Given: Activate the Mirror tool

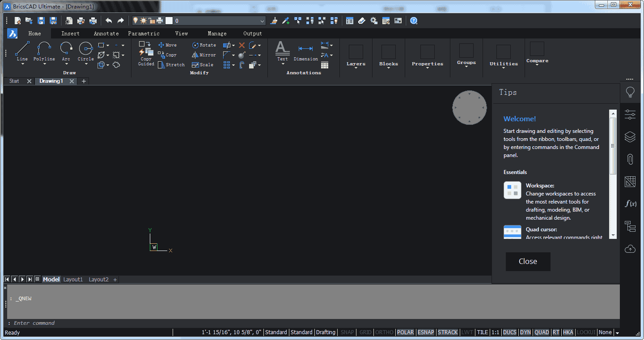Looking at the screenshot, I should [204, 55].
